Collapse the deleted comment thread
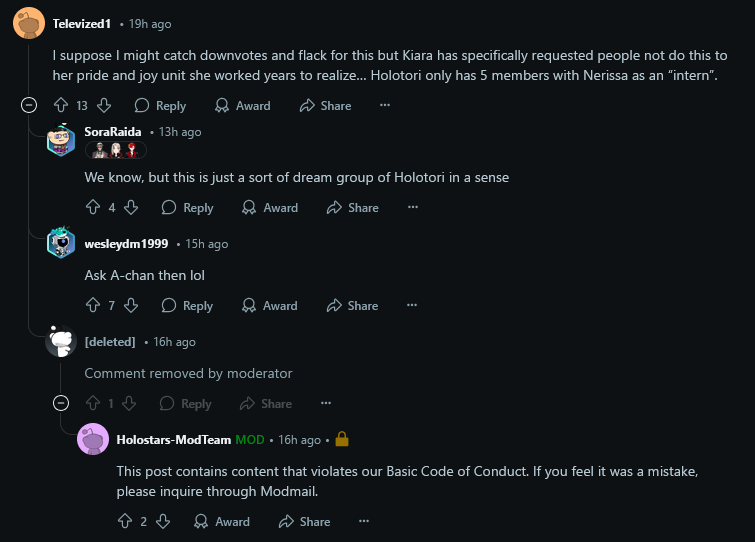 click(61, 403)
